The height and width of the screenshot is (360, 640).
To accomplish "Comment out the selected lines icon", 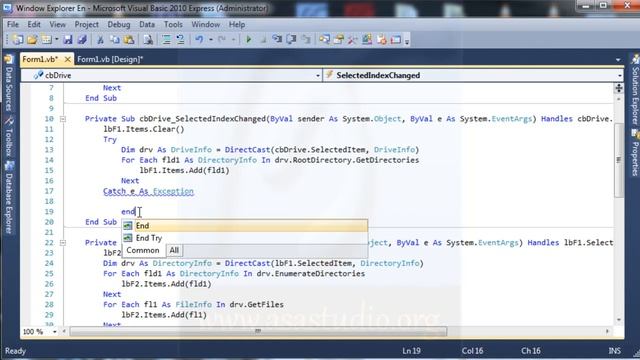I will coord(166,40).
